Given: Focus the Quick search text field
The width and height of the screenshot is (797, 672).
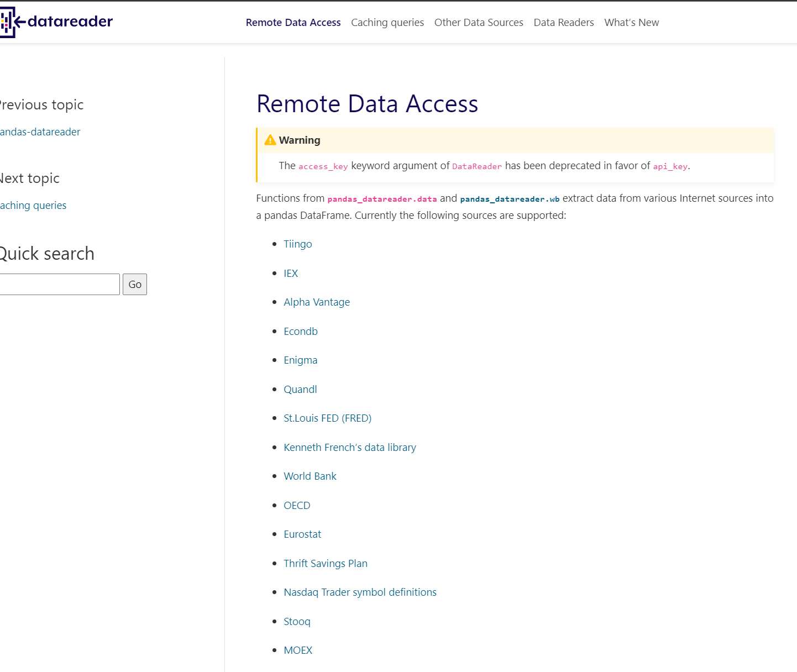Looking at the screenshot, I should pyautogui.click(x=58, y=285).
